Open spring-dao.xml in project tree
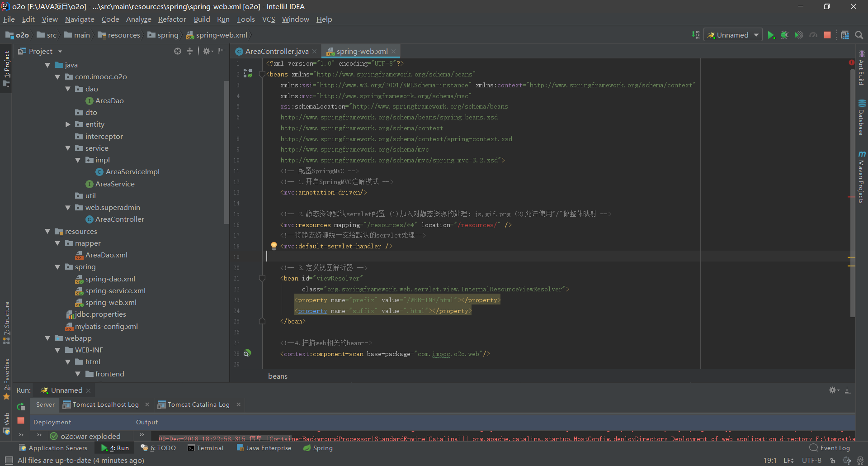 (110, 279)
